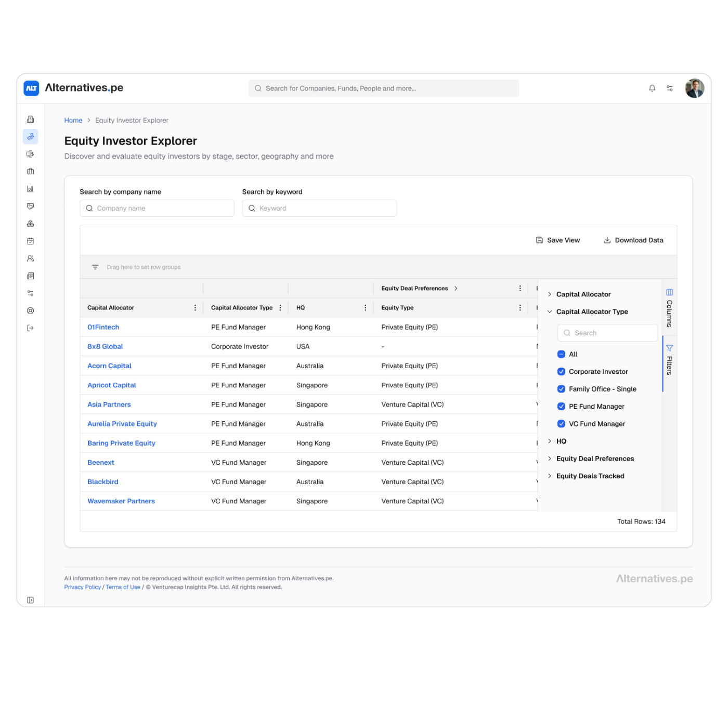
Task: Collapse the Capital Allocator Type filter section
Action: click(550, 312)
